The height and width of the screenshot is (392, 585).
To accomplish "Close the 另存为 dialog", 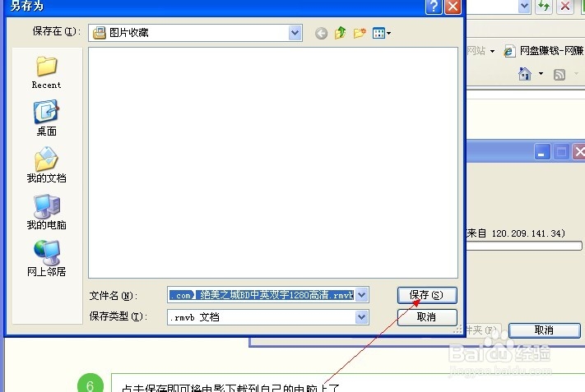I will [453, 7].
